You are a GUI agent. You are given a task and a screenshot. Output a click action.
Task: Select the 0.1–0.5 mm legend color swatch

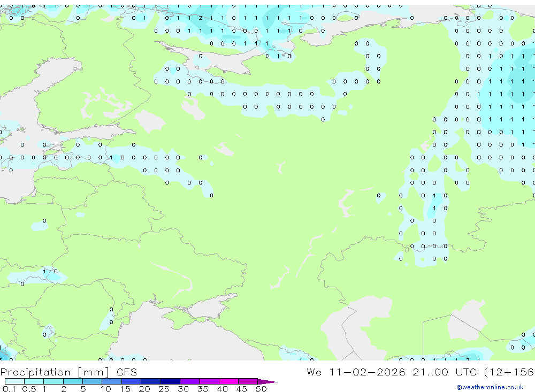[x=14, y=381]
